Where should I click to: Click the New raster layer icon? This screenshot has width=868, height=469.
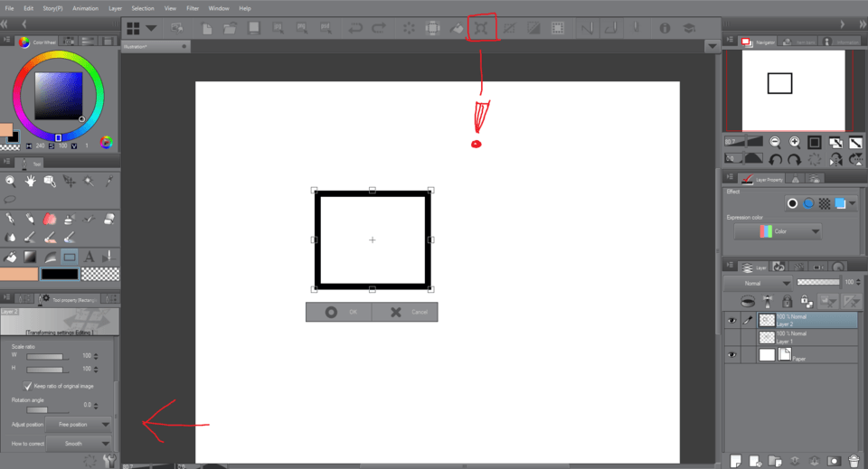point(735,461)
